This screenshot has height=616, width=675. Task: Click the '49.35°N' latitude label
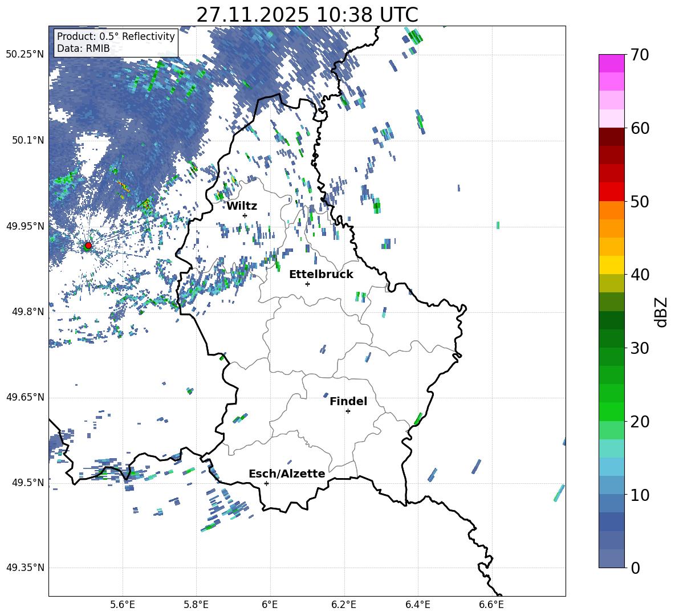(x=25, y=568)
